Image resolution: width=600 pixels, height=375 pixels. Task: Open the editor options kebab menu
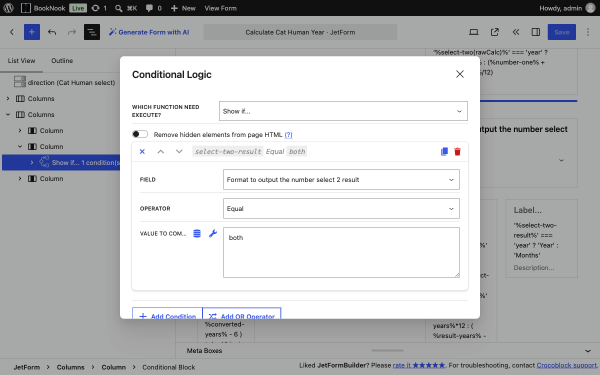point(588,32)
